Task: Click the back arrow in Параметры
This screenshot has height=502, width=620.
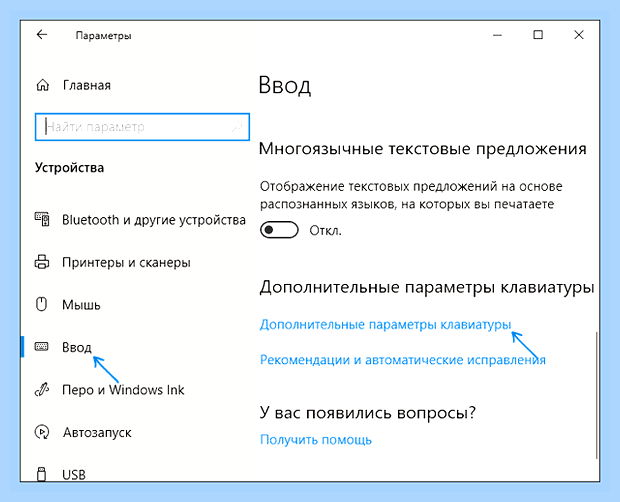Action: pos(42,35)
